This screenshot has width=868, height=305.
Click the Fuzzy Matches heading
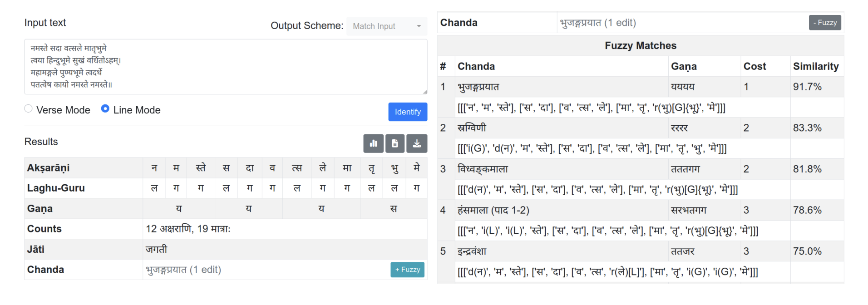[640, 45]
